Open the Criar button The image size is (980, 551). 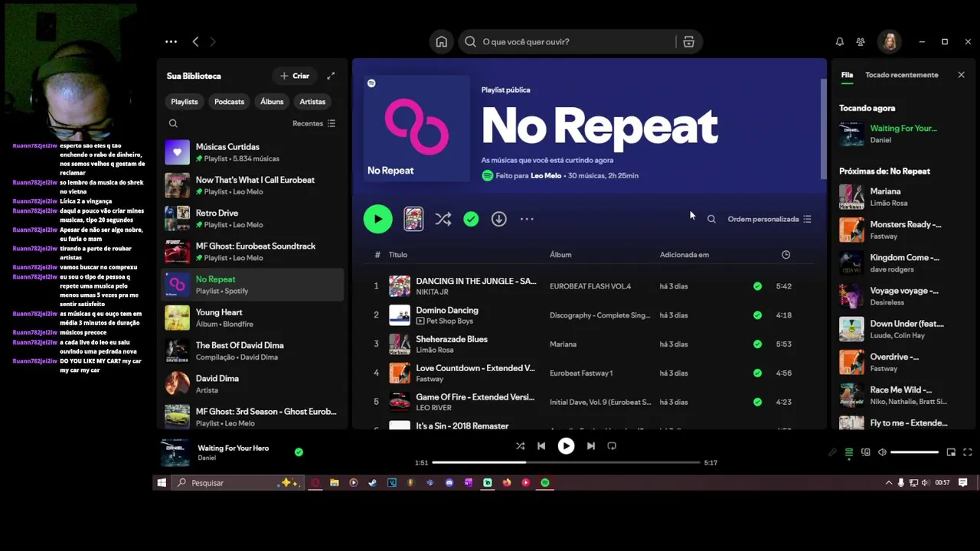[295, 76]
